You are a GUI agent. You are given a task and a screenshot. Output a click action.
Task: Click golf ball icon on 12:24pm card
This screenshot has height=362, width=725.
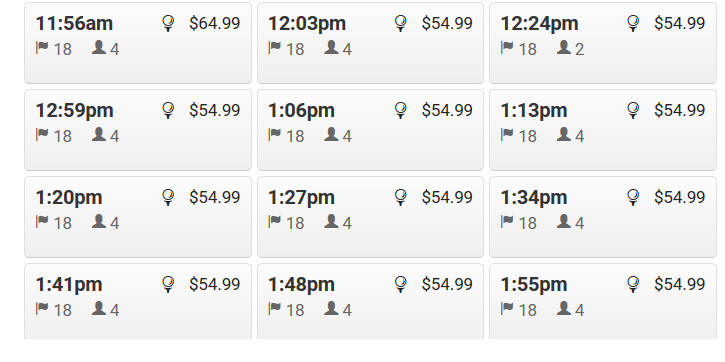[633, 23]
